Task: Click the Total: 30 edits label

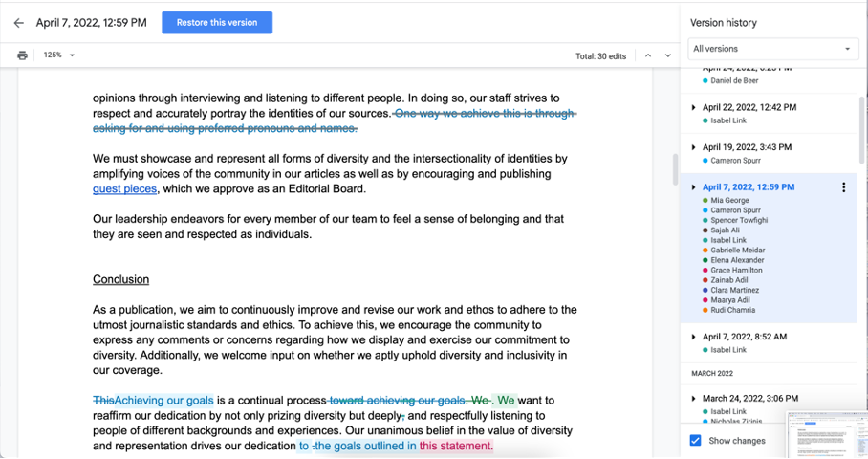Action: [x=600, y=56]
